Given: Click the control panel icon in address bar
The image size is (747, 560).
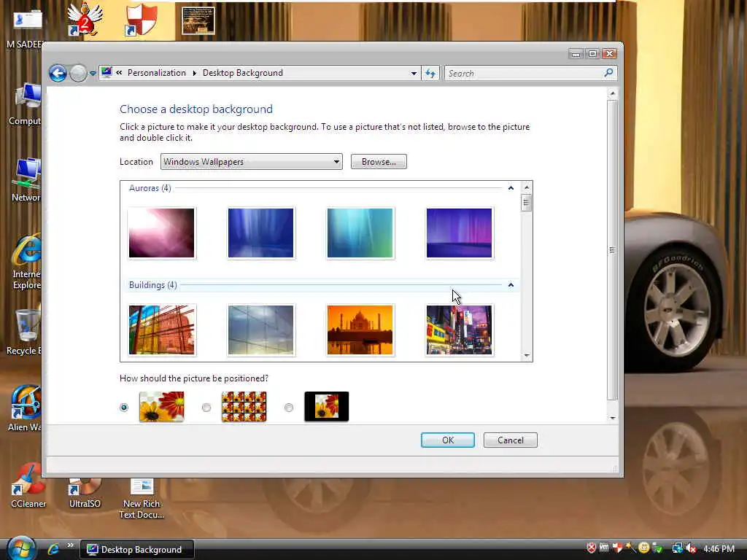Looking at the screenshot, I should click(x=107, y=72).
